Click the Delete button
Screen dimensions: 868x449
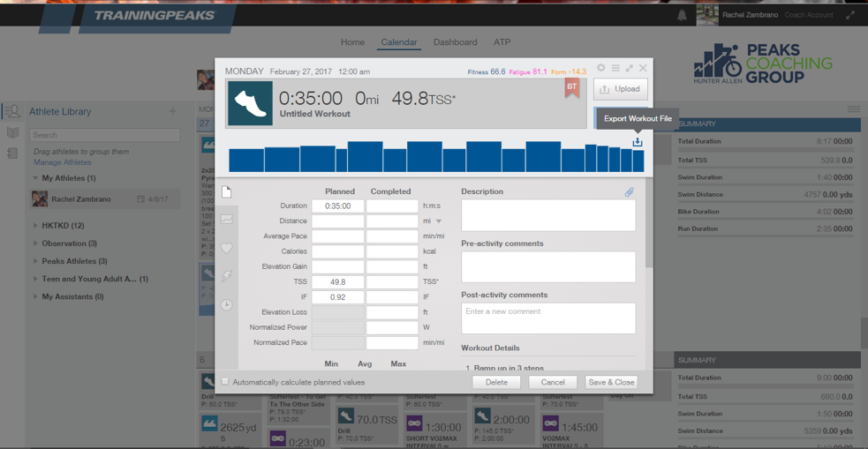496,382
